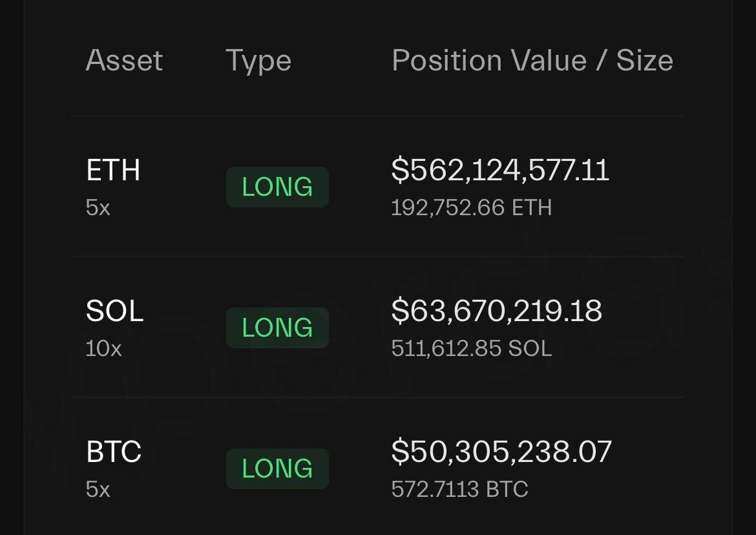The width and height of the screenshot is (756, 535).
Task: Click the divider below the ETH row
Action: 378,257
